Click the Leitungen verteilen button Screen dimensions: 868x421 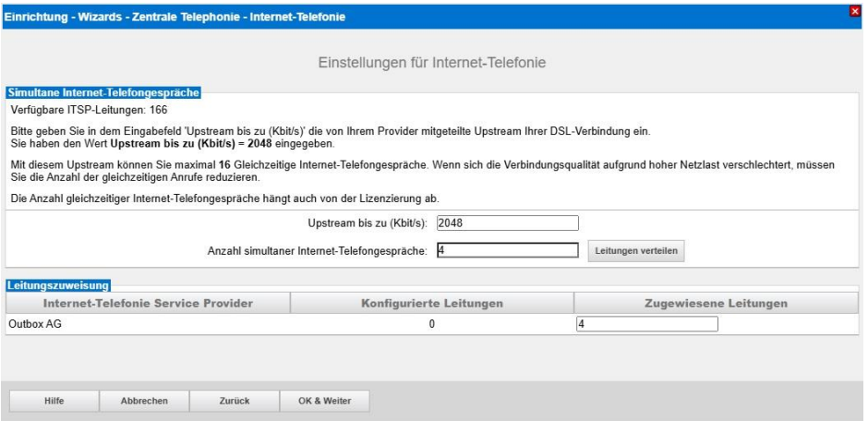[x=636, y=252]
